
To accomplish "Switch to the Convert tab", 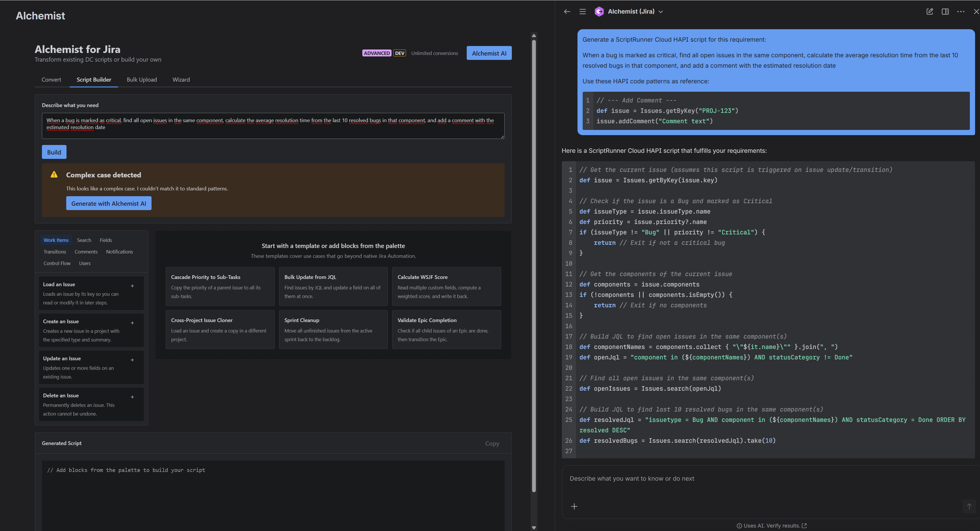I will pyautogui.click(x=51, y=80).
